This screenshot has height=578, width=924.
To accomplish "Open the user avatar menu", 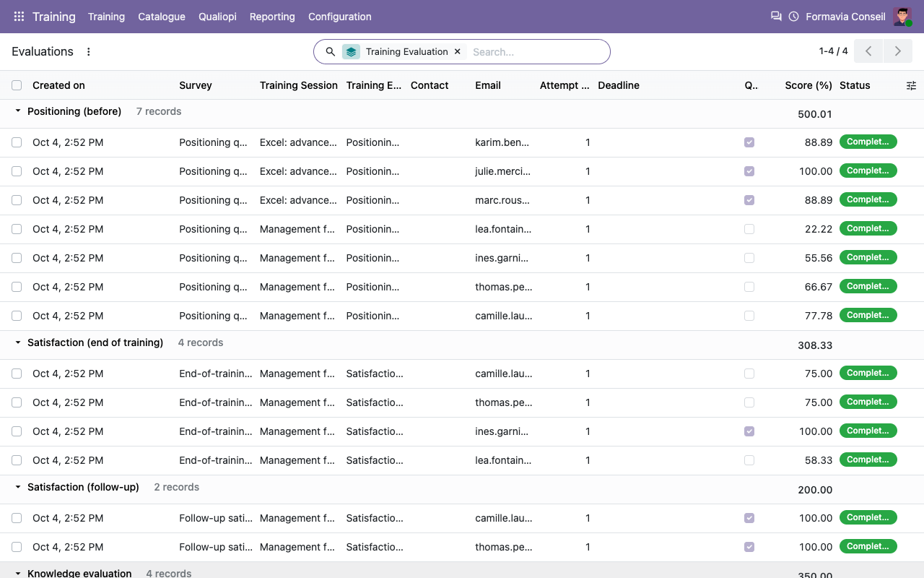I will coord(902,17).
